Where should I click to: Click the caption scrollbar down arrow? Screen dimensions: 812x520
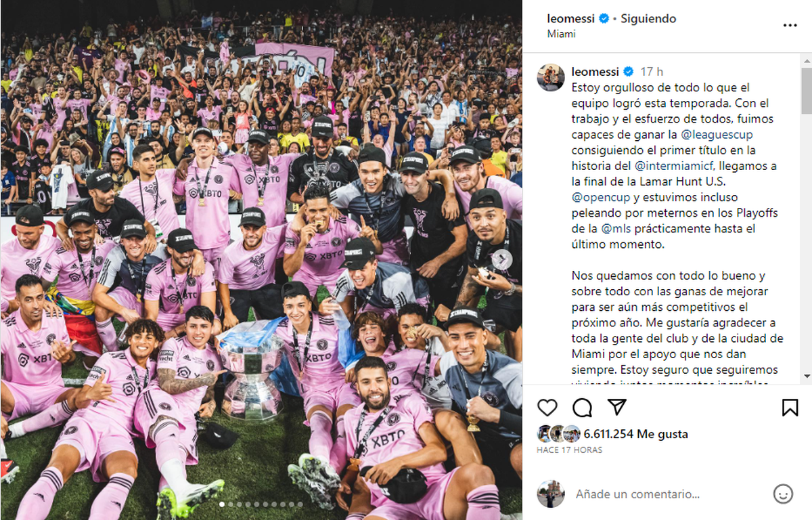click(807, 376)
